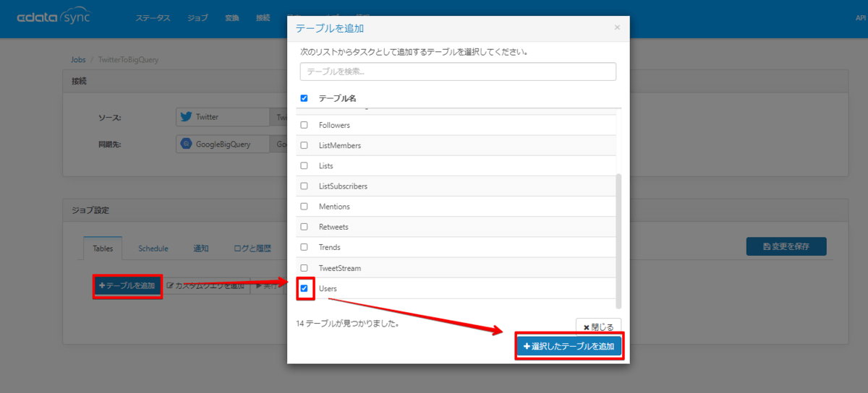Viewport: 868px width, 393px height.
Task: Click the Users row text
Action: [328, 288]
